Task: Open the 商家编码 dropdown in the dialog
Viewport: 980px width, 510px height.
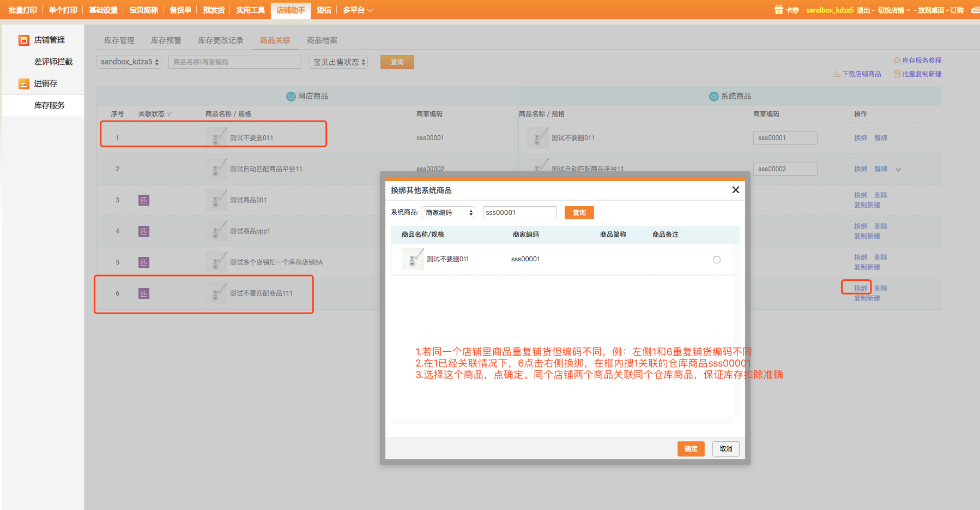Action: pos(447,212)
